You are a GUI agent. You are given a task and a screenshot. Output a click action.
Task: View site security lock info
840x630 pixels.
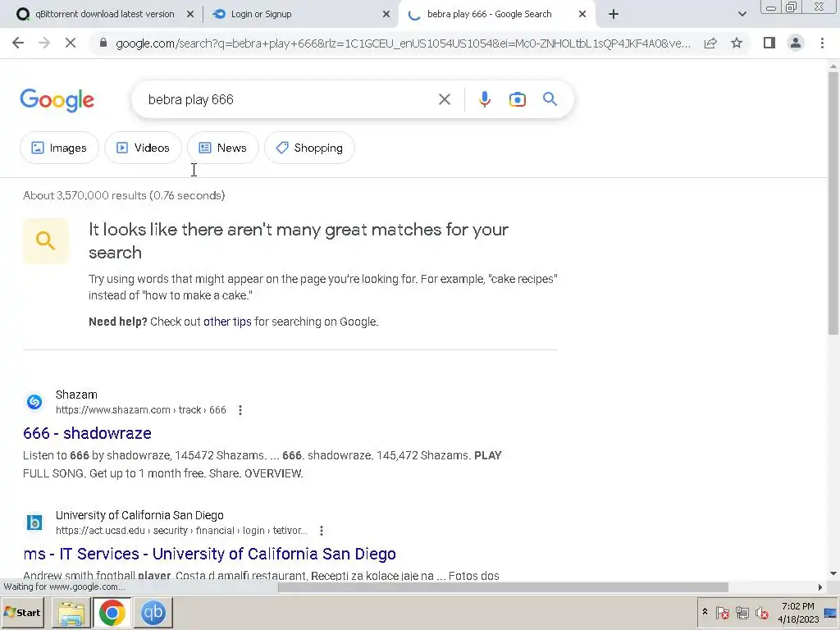pyautogui.click(x=103, y=43)
